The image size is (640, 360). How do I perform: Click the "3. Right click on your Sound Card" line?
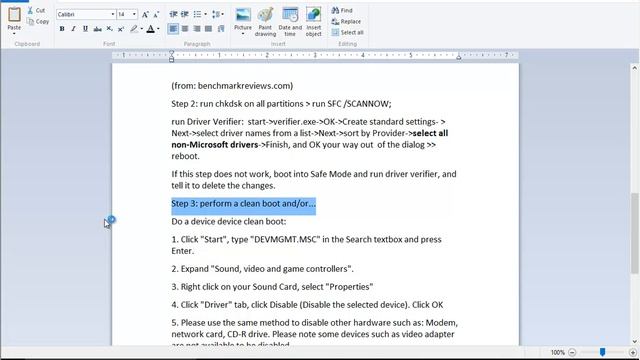pos(272,287)
